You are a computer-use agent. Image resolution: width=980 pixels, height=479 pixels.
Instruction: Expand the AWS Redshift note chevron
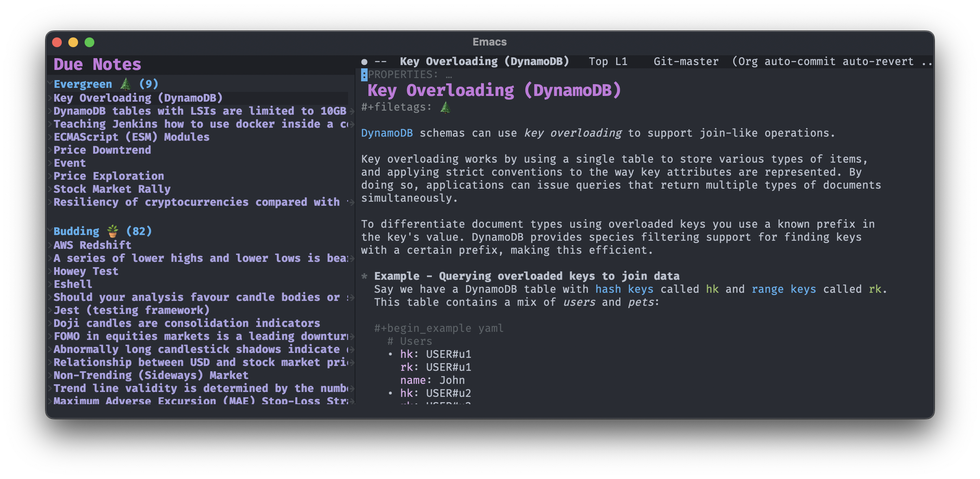[50, 245]
